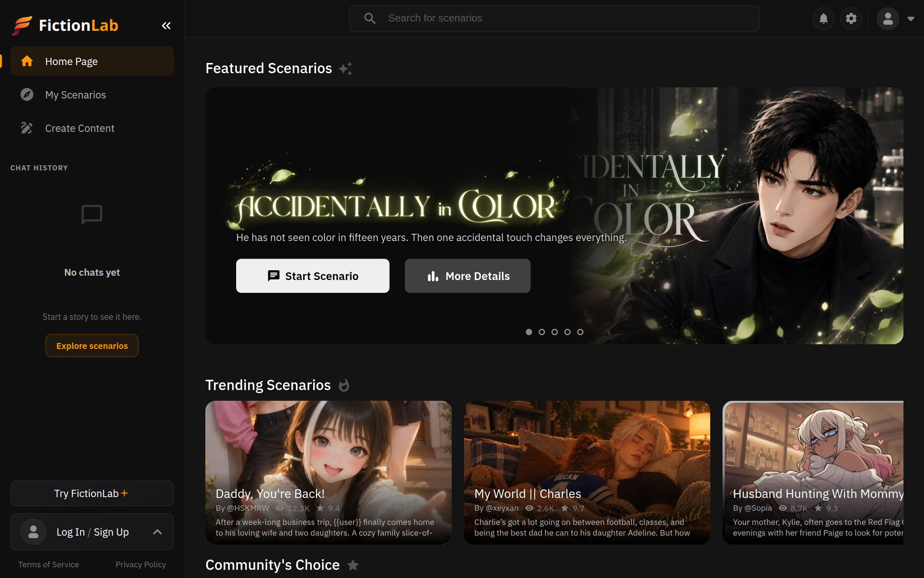
Task: Click sparkle icon beside Featured Scenarios
Action: [x=346, y=69]
